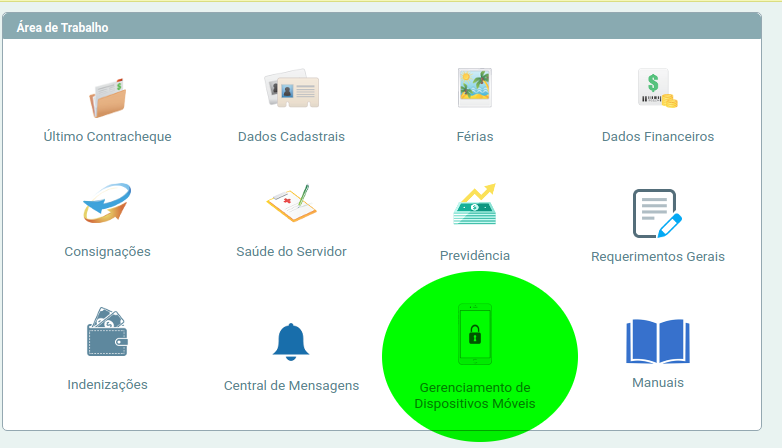Image resolution: width=782 pixels, height=448 pixels.
Task: Click the Central de Mensagens bell icon
Action: coord(291,342)
